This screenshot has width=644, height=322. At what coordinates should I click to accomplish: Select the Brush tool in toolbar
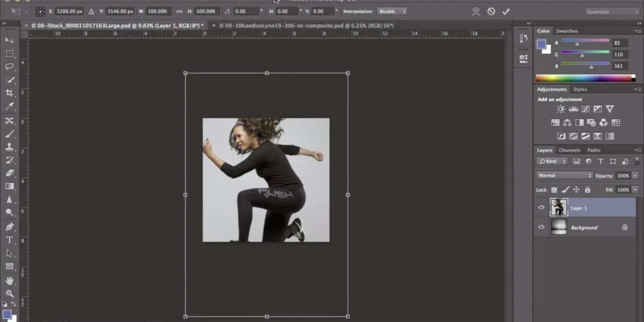click(x=10, y=134)
